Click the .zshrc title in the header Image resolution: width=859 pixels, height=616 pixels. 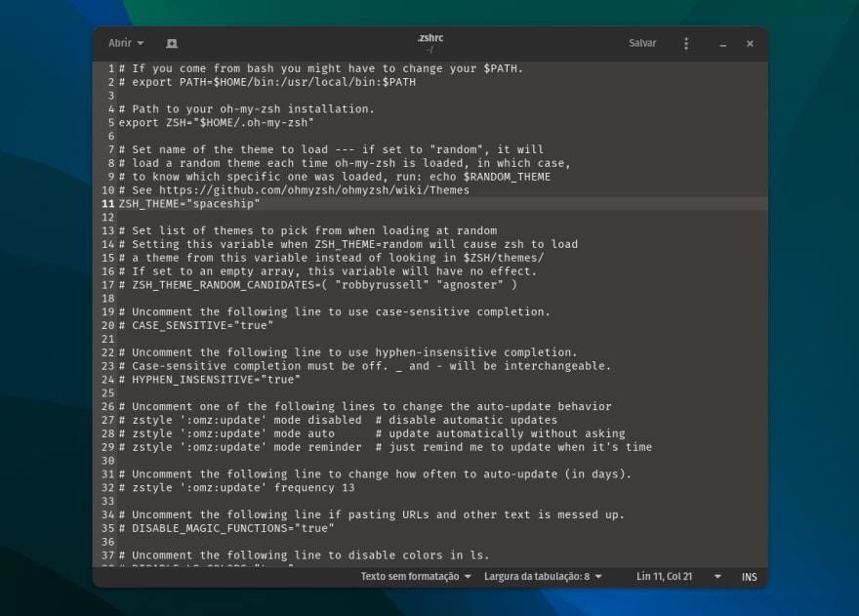coord(430,38)
